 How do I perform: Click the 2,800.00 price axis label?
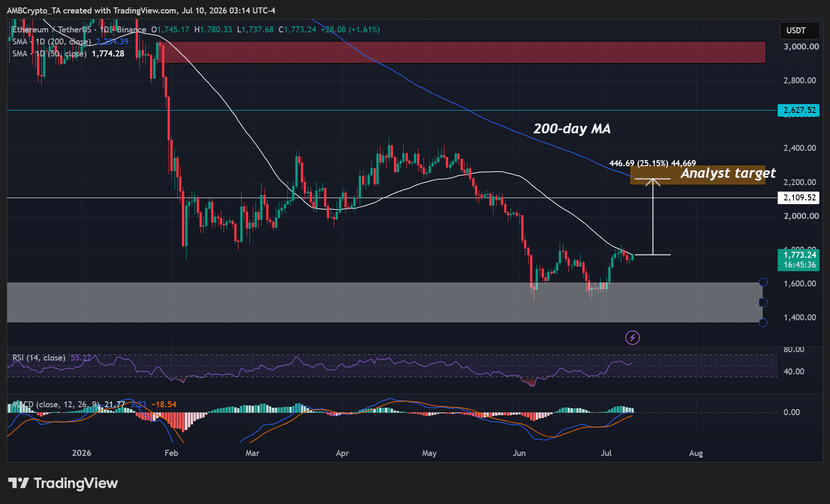tap(799, 81)
